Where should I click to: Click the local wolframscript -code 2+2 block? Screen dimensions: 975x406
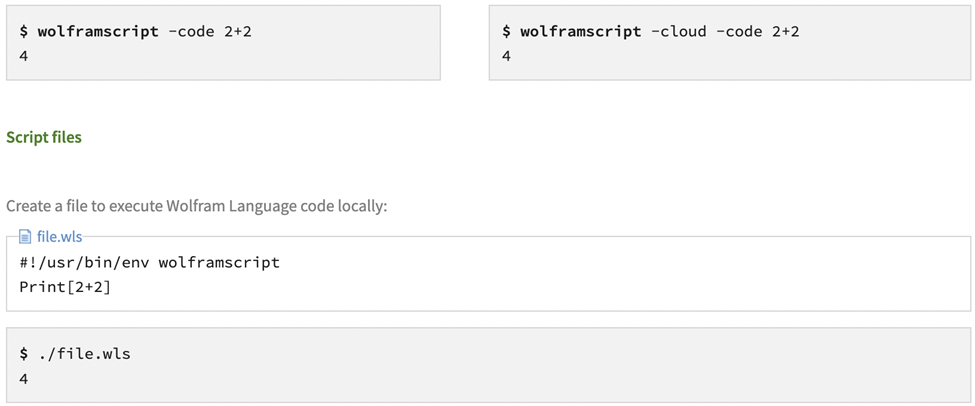(223, 43)
